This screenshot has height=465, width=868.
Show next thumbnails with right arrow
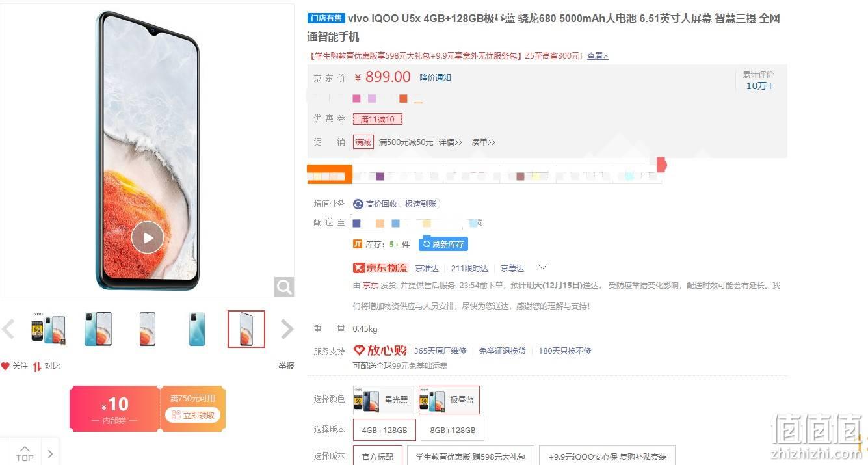click(x=287, y=329)
